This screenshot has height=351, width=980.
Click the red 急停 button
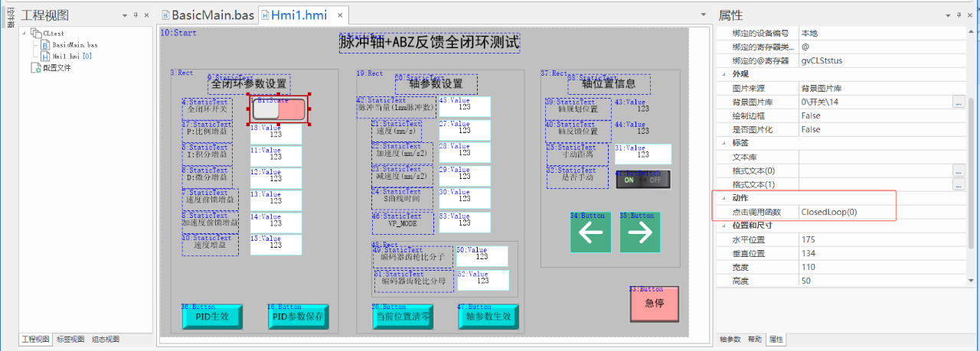654,304
